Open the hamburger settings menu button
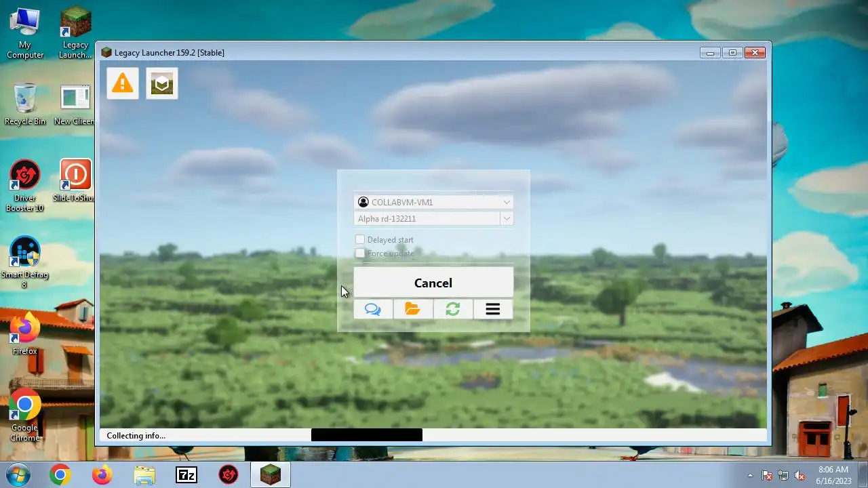The width and height of the screenshot is (868, 488). coord(493,309)
